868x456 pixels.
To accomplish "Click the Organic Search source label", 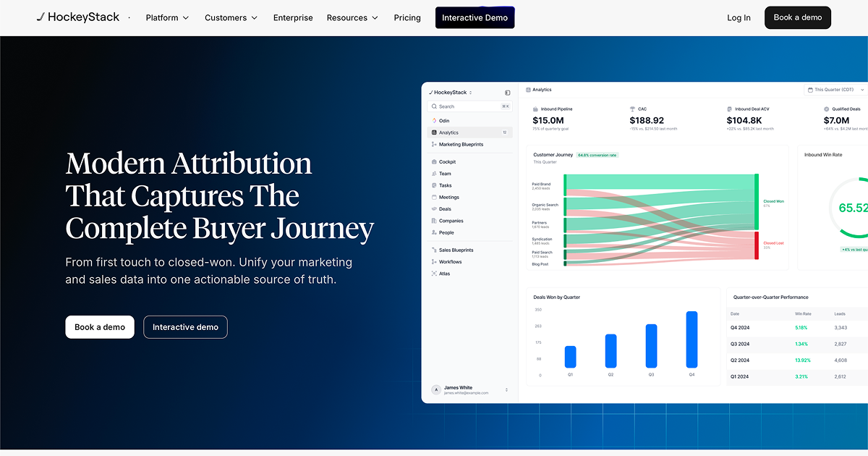I will 545,205.
